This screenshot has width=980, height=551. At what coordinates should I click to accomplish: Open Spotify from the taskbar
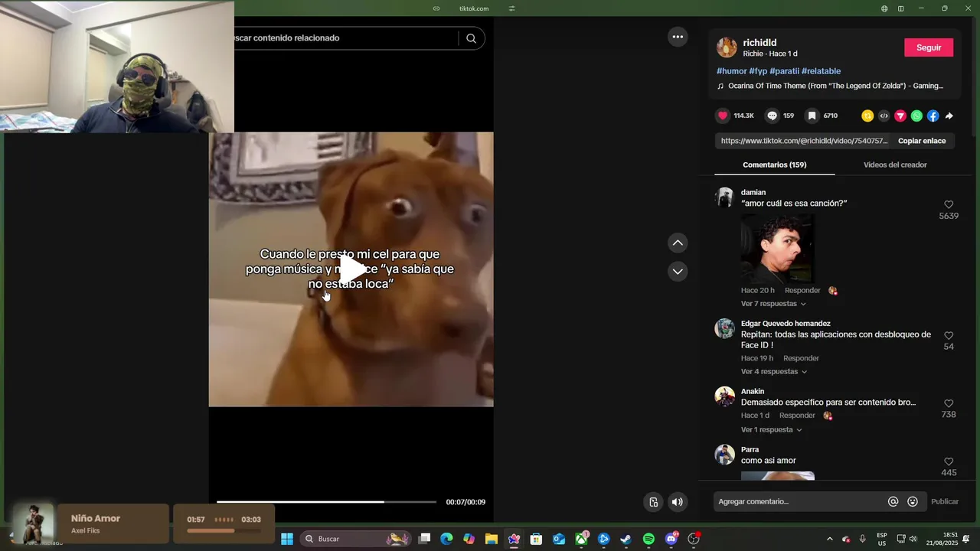click(648, 539)
